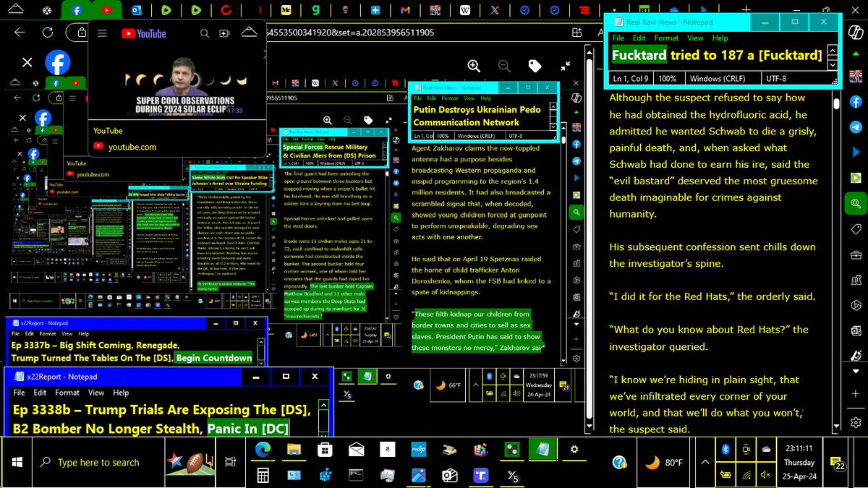Open File menu in Ep 3338b x22Report Notepad
The image size is (868, 488).
pyautogui.click(x=19, y=393)
